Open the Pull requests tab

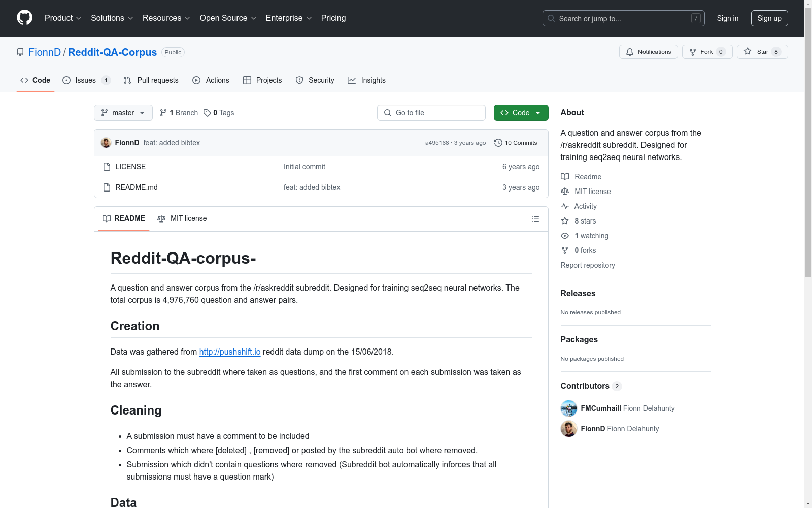[151, 80]
